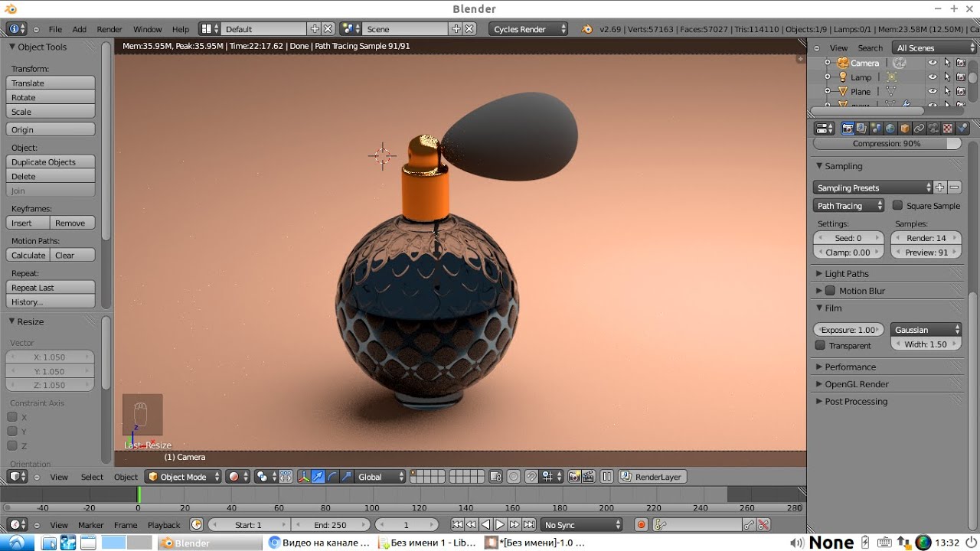
Task: Enable the Motion Blur checkbox
Action: [x=830, y=291]
